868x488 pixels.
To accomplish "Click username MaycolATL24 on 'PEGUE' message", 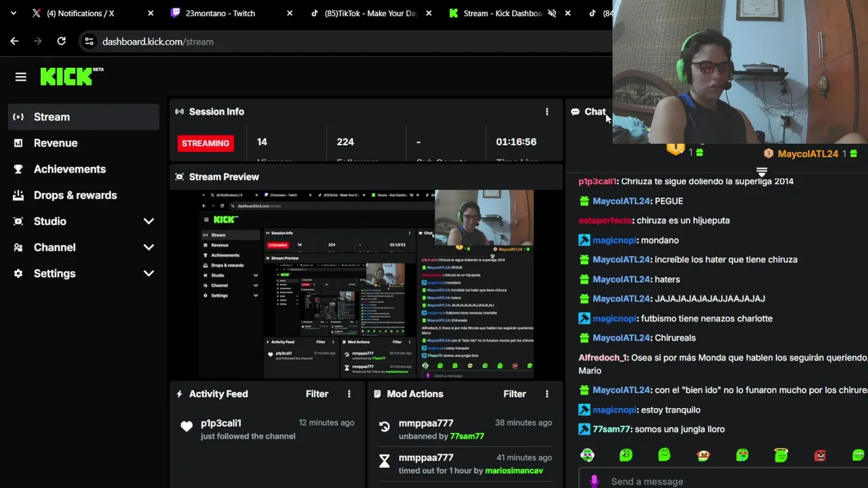I will (x=621, y=201).
